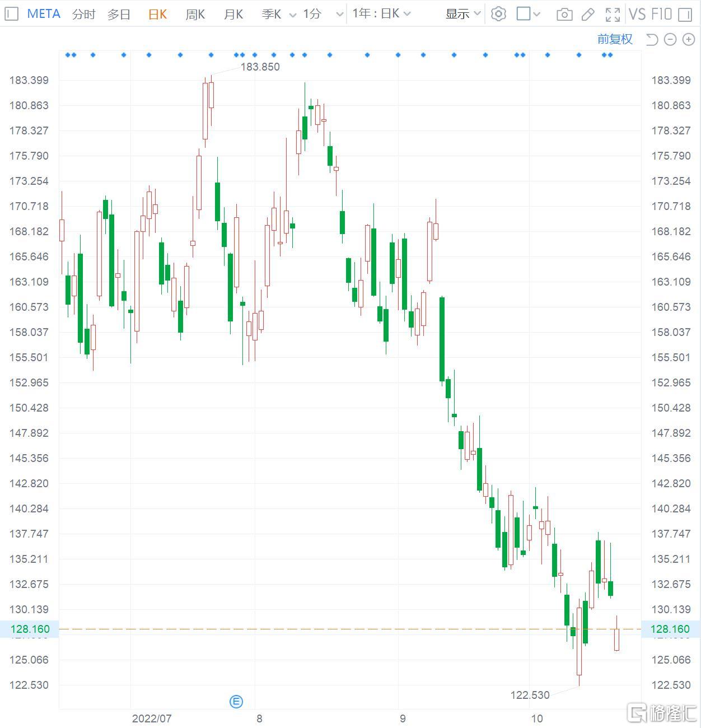Select the 月K monthly candlestick tab
This screenshot has width=701, height=728.
[233, 14]
